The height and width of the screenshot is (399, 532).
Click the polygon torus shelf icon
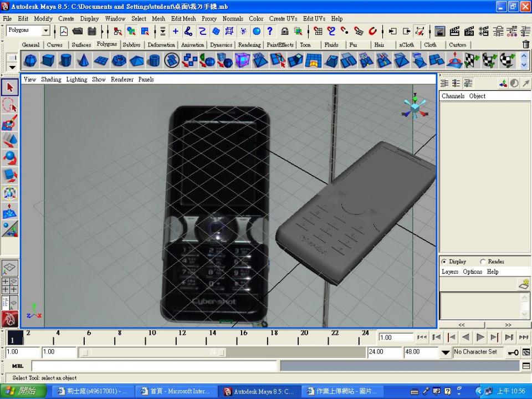tap(119, 60)
